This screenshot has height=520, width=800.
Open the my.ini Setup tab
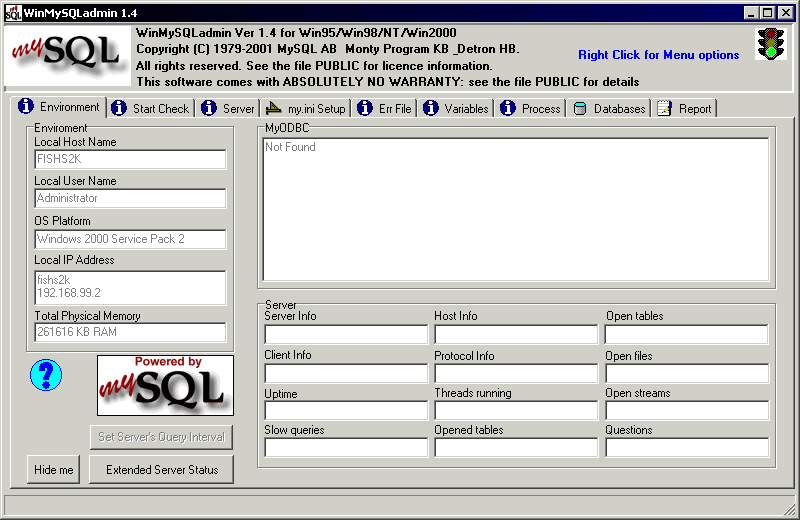(306, 108)
